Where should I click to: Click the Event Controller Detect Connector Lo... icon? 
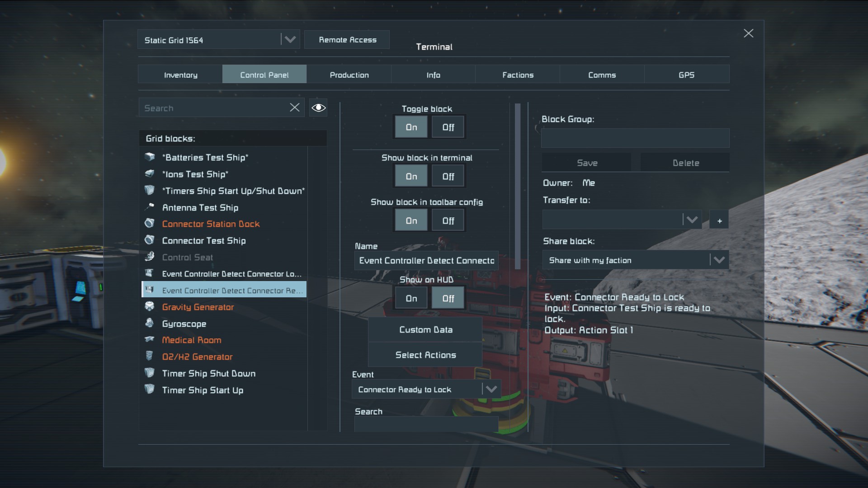pyautogui.click(x=150, y=273)
